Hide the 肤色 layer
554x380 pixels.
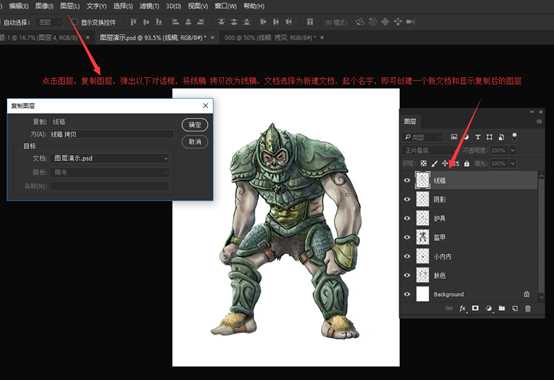coord(407,275)
